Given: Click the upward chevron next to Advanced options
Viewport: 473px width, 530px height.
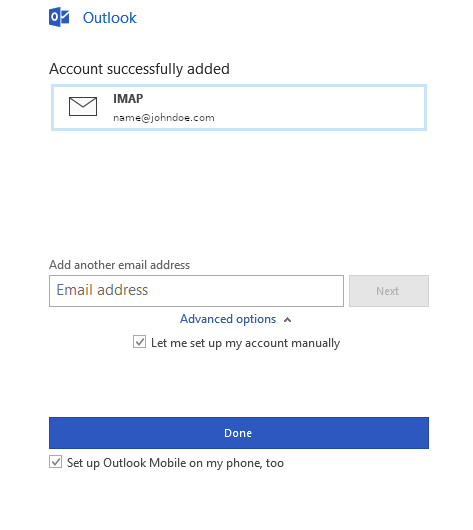Looking at the screenshot, I should (x=287, y=319).
